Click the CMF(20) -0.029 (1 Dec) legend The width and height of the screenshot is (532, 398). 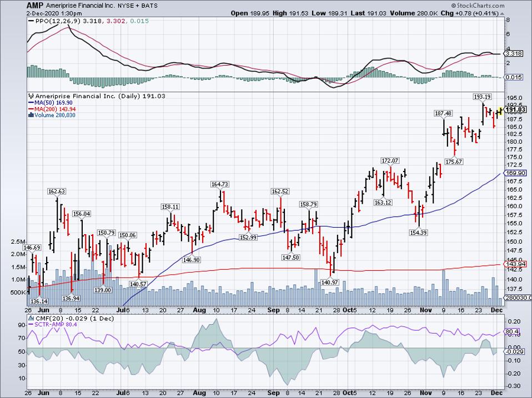[x=74, y=318]
